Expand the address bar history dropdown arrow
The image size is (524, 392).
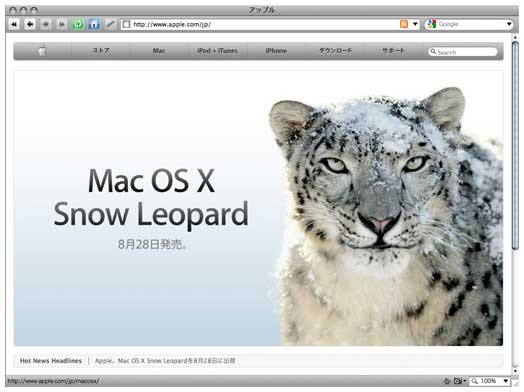415,24
